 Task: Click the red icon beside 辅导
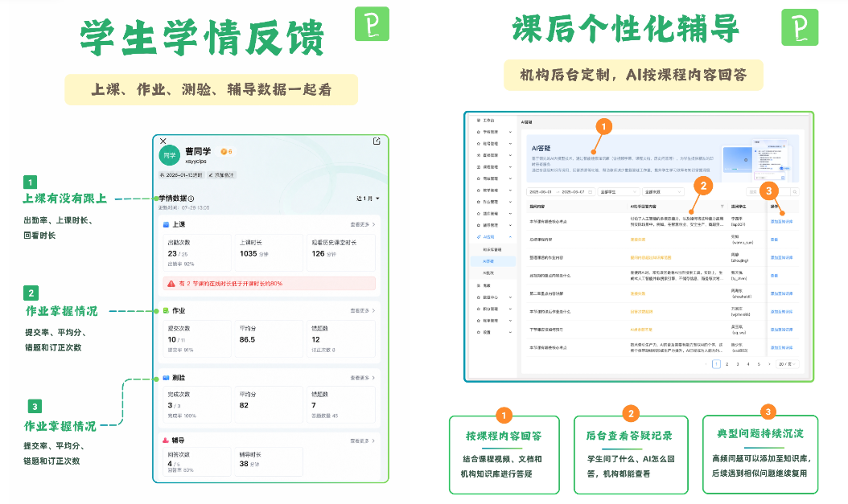pyautogui.click(x=166, y=440)
